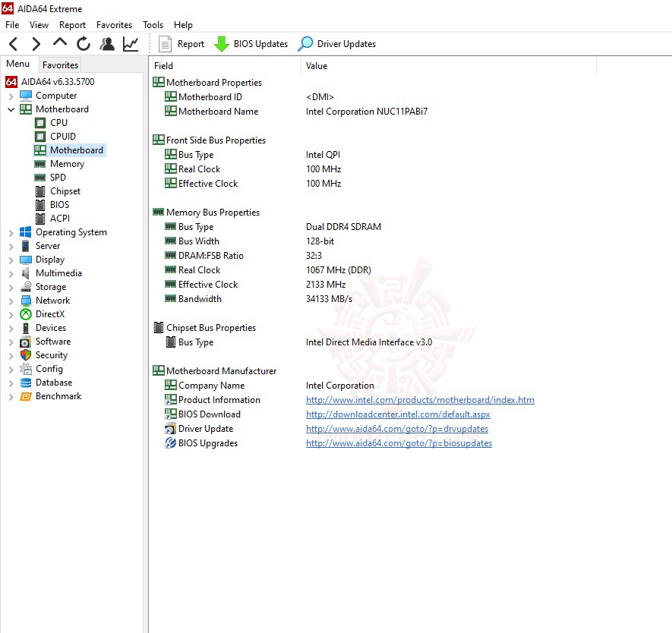Click the user profile toolbar icon
This screenshot has height=633, width=672.
[107, 44]
